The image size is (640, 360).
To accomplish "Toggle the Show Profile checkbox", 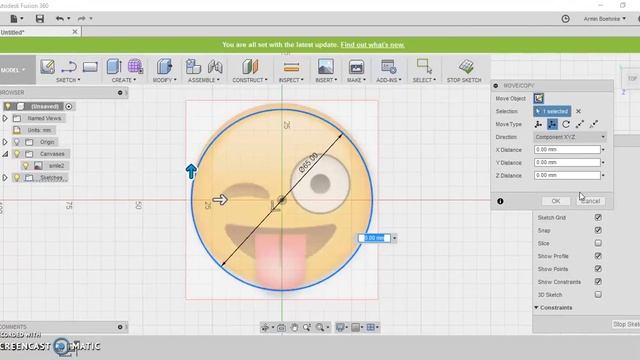I will click(x=598, y=256).
